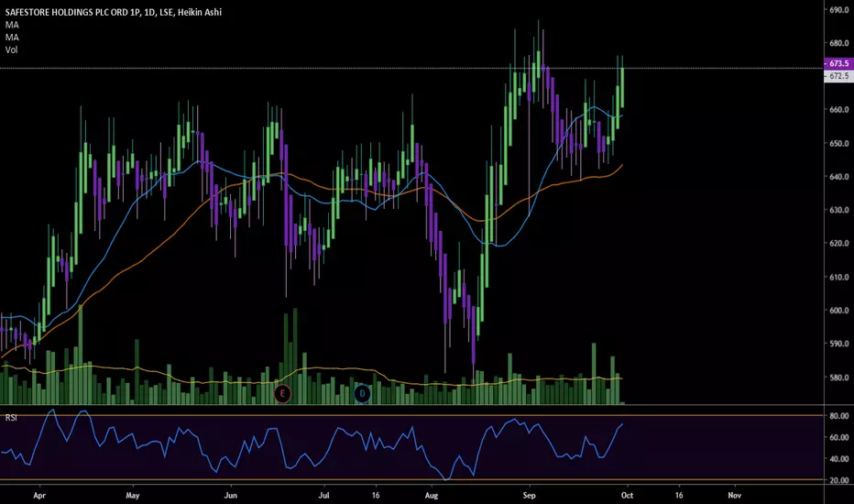854x504 pixels.
Task: Click the RSI 60.00 scale label
Action: pos(839,437)
